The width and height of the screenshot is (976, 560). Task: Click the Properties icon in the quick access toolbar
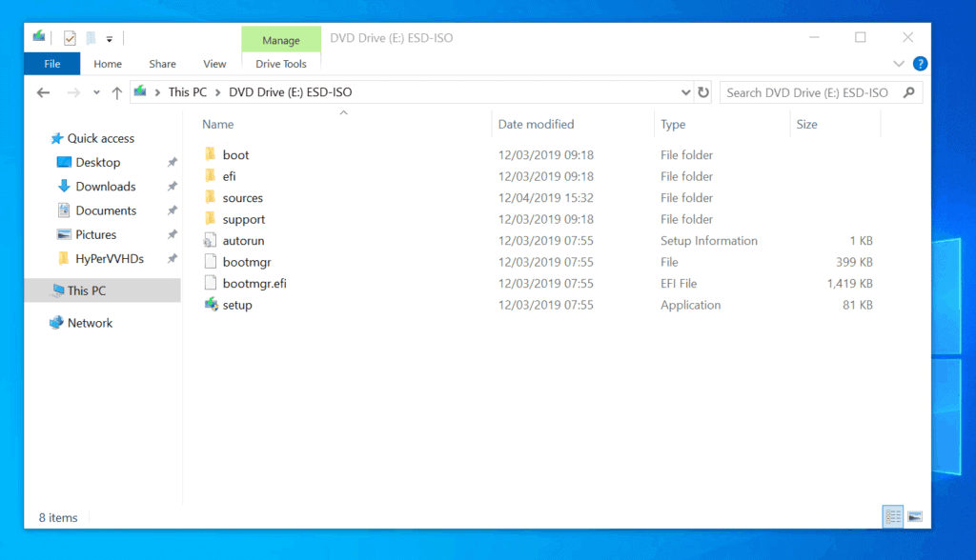click(x=70, y=38)
